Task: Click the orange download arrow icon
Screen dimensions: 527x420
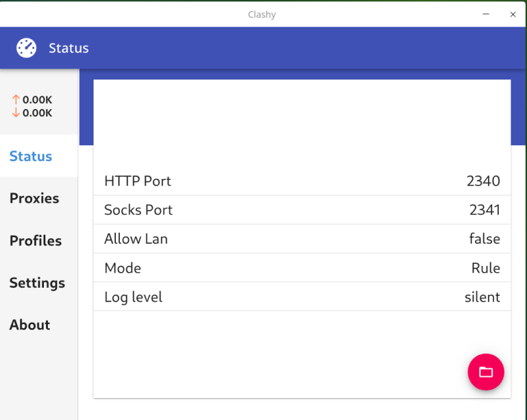Action: (x=16, y=113)
